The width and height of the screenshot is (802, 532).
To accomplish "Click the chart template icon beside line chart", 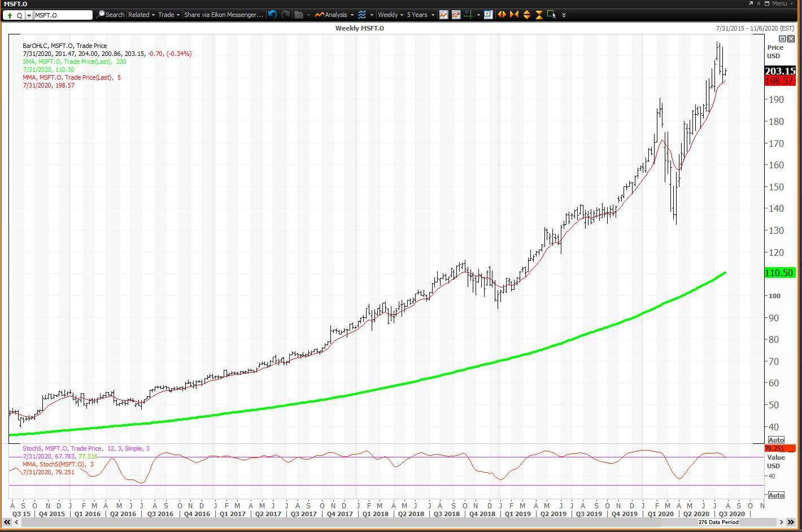I will [x=456, y=15].
